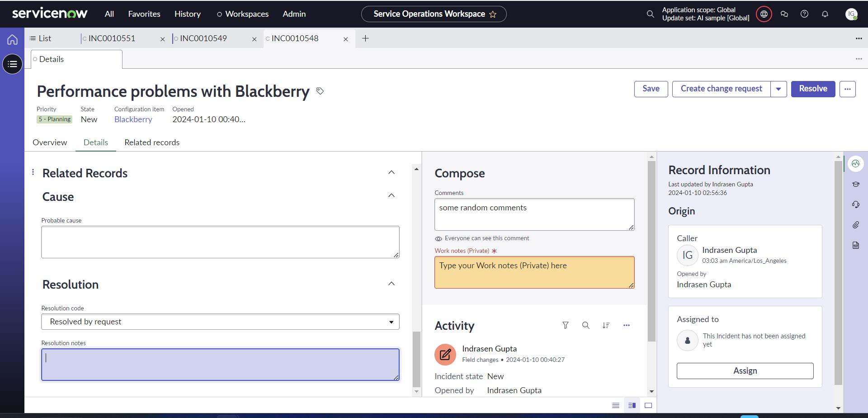
Task: Open the All menu
Action: (x=109, y=14)
